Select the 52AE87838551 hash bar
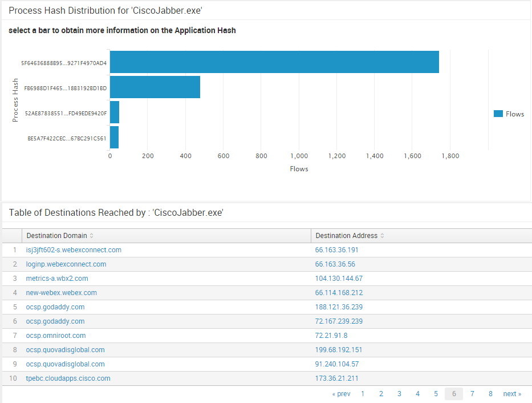The height and width of the screenshot is (403, 532). (114, 112)
